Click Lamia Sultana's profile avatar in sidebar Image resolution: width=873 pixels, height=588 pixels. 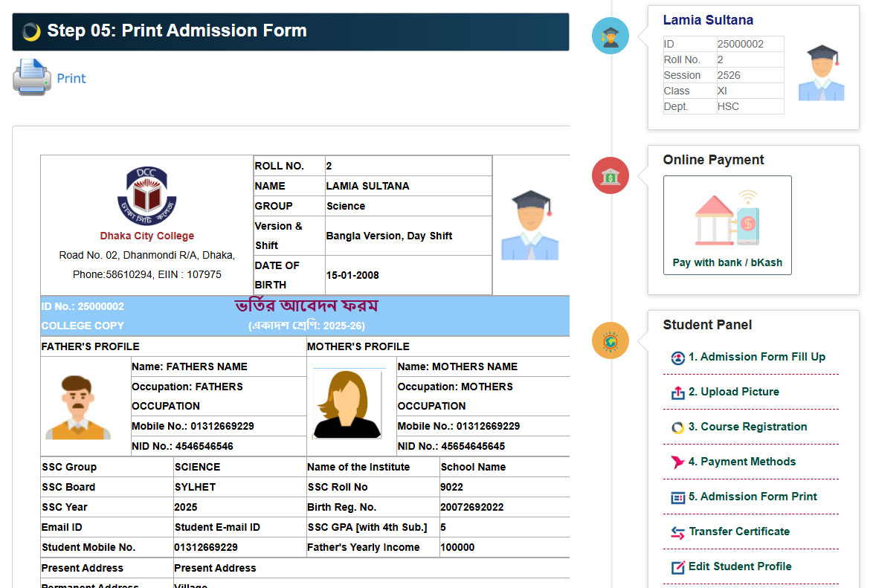(x=821, y=73)
